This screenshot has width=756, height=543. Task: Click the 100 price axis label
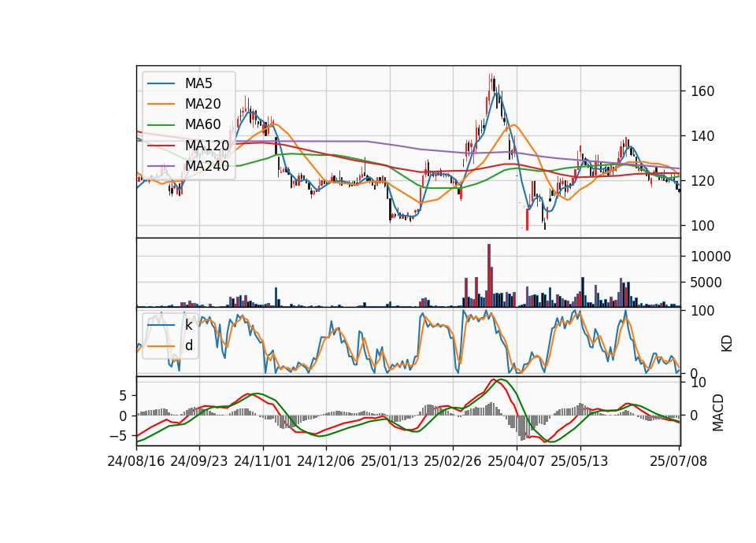pos(702,226)
